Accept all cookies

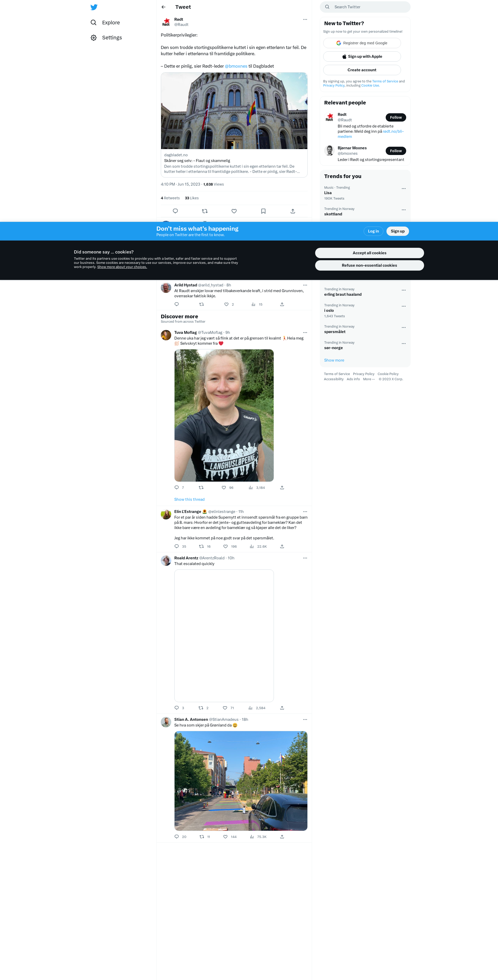[x=369, y=253]
